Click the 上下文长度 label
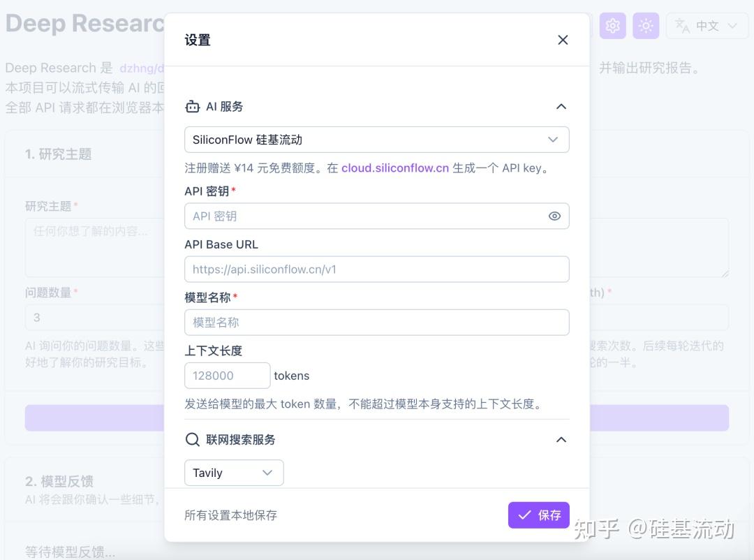 click(x=214, y=351)
